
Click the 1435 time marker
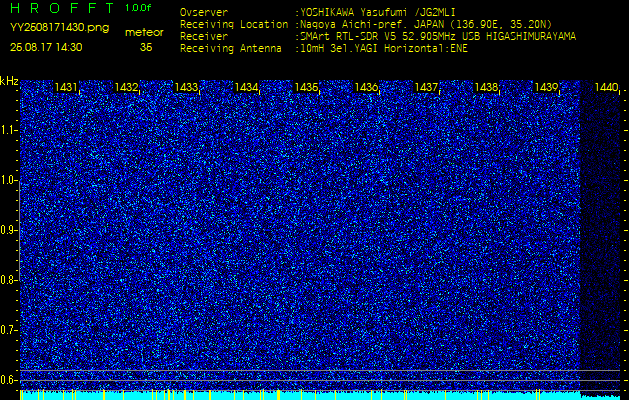tap(306, 87)
